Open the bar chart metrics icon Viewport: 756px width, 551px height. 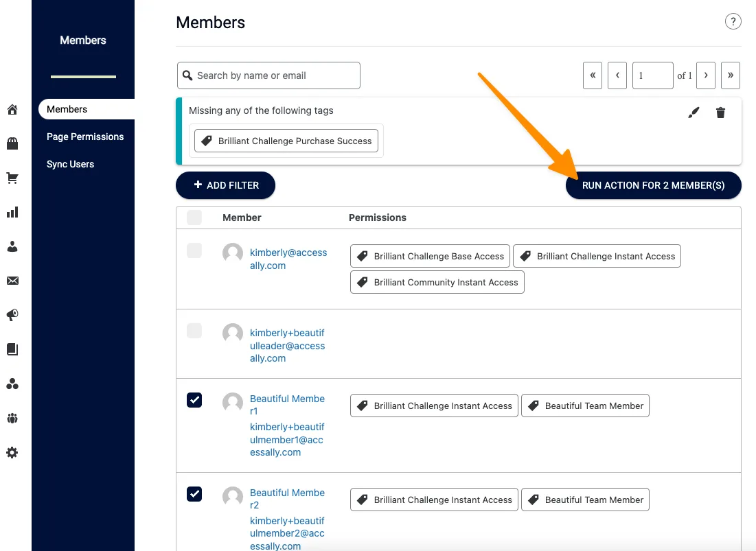(x=12, y=213)
